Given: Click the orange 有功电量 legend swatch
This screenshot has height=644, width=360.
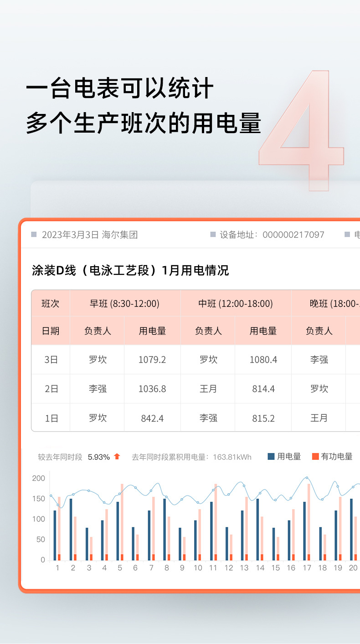Looking at the screenshot, I should [x=315, y=456].
